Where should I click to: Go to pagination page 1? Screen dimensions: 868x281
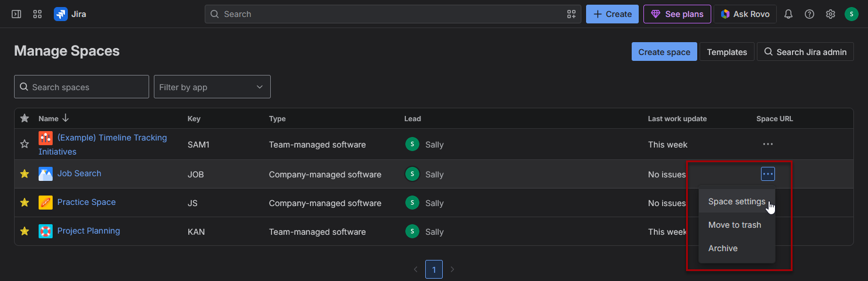(x=434, y=269)
